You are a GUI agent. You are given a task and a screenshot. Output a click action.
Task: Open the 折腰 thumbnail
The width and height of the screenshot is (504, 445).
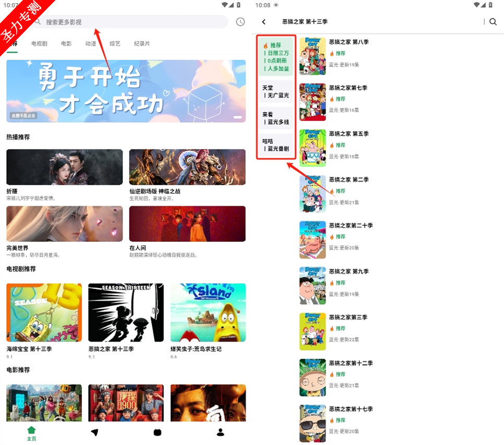click(64, 167)
